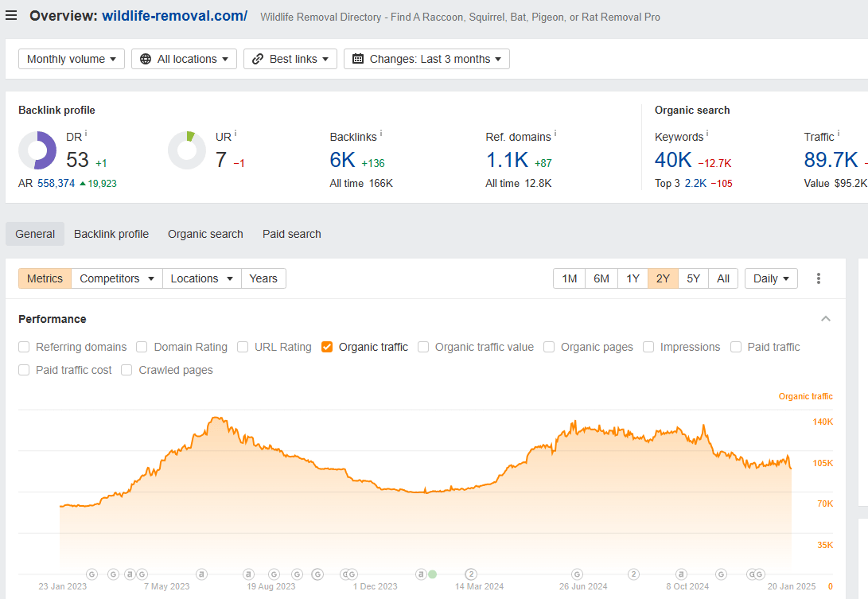Viewport: 868px width, 599px height.
Task: Click the info icon next to DR
Action: pyautogui.click(x=86, y=134)
